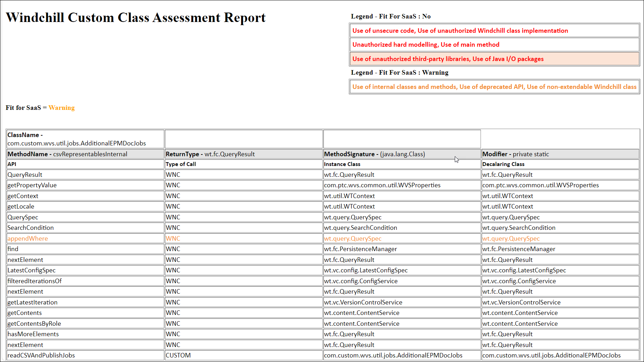The width and height of the screenshot is (644, 362).
Task: Select the 'WNC' cell in the find row
Action: 244,249
